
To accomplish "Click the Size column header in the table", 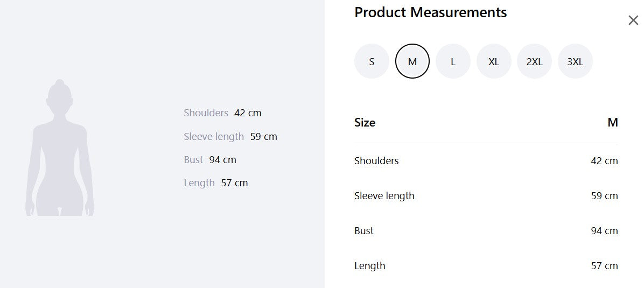I will pos(365,123).
